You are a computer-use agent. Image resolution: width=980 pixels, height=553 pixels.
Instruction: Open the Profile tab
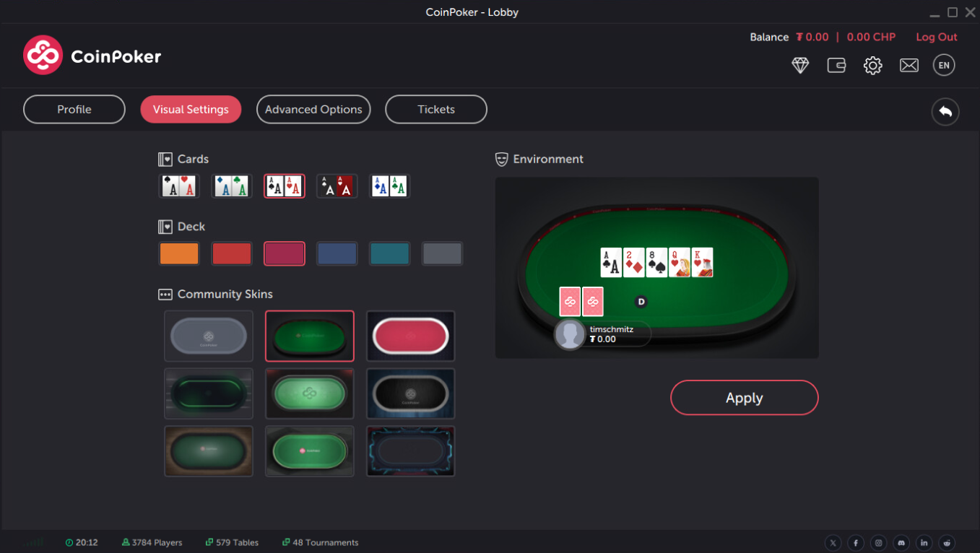[x=74, y=110]
